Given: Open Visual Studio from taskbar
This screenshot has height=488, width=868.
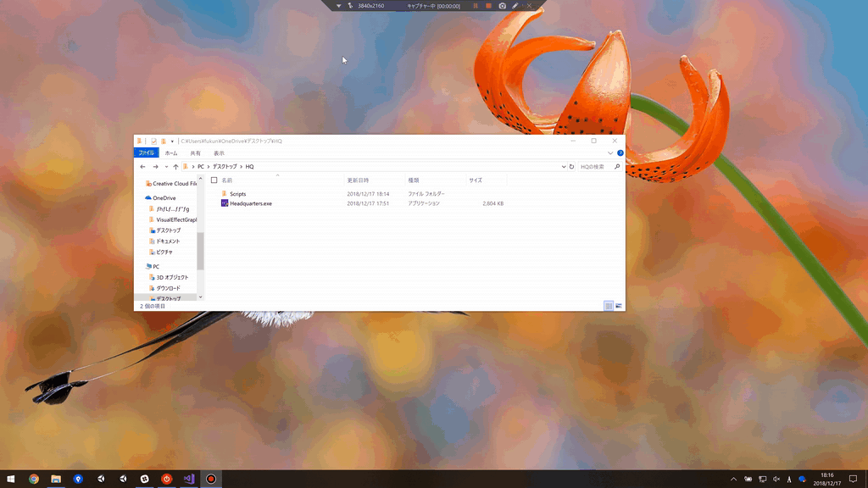Looking at the screenshot, I should pyautogui.click(x=189, y=480).
